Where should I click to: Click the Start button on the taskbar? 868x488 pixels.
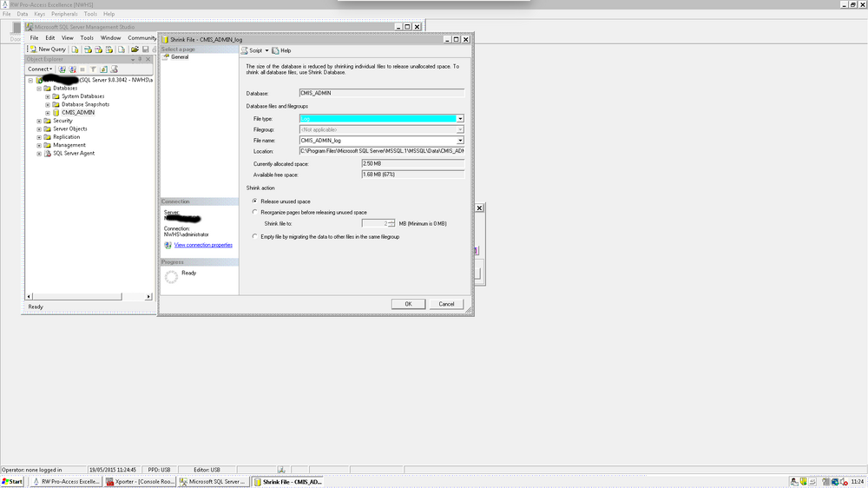pyautogui.click(x=12, y=482)
